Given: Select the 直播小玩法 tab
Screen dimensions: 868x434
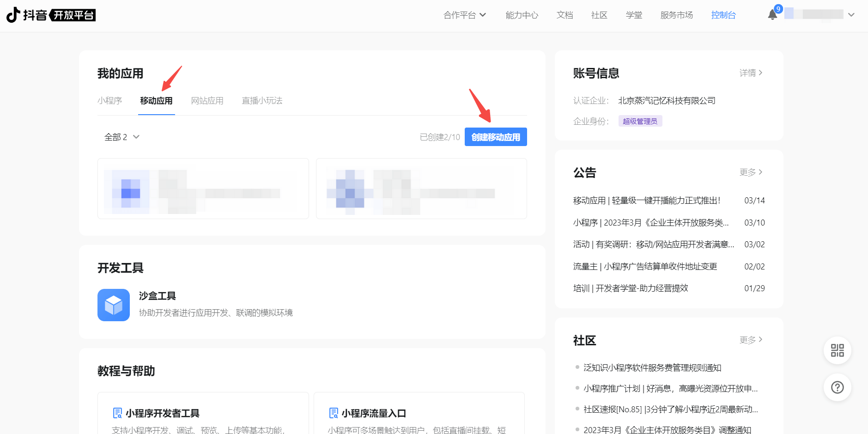Looking at the screenshot, I should pyautogui.click(x=262, y=101).
